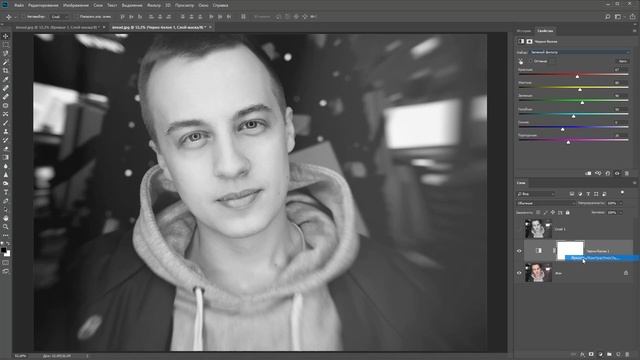This screenshot has height=360, width=640.
Task: Create a new layer from the Layers footer
Action: [618, 354]
